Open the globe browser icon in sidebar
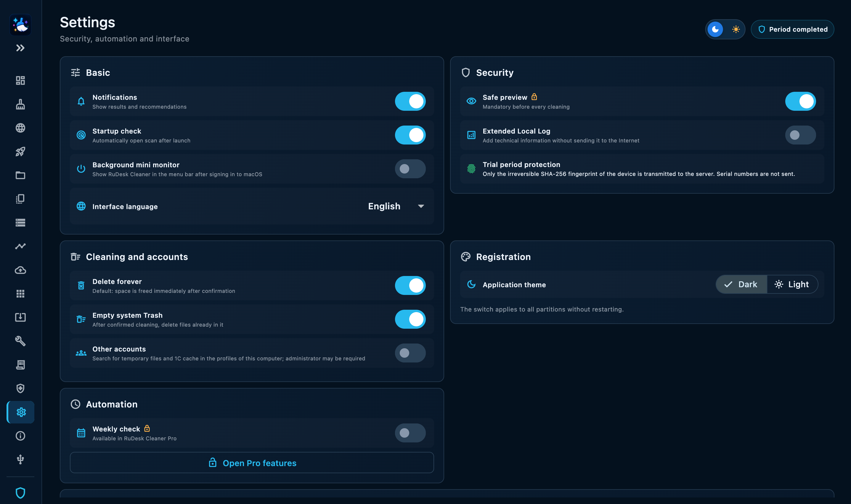Image resolution: width=851 pixels, height=504 pixels. 20,128
